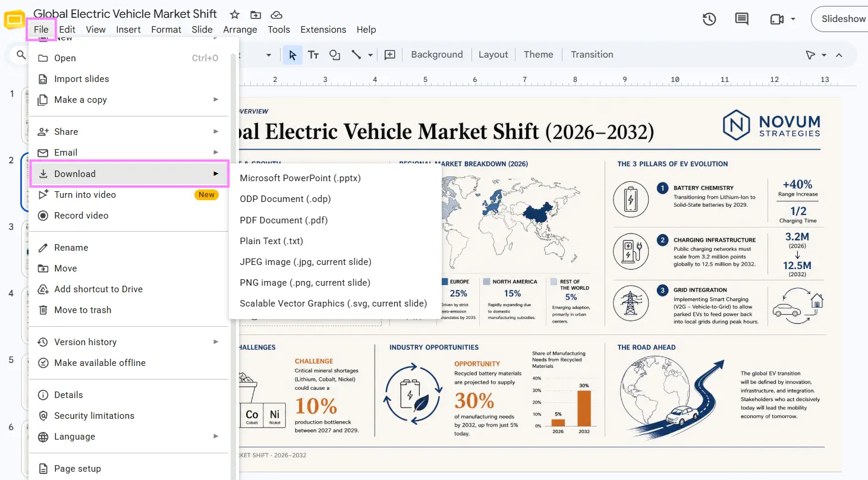Click the Theme toolbar button
868x480 pixels.
click(539, 55)
